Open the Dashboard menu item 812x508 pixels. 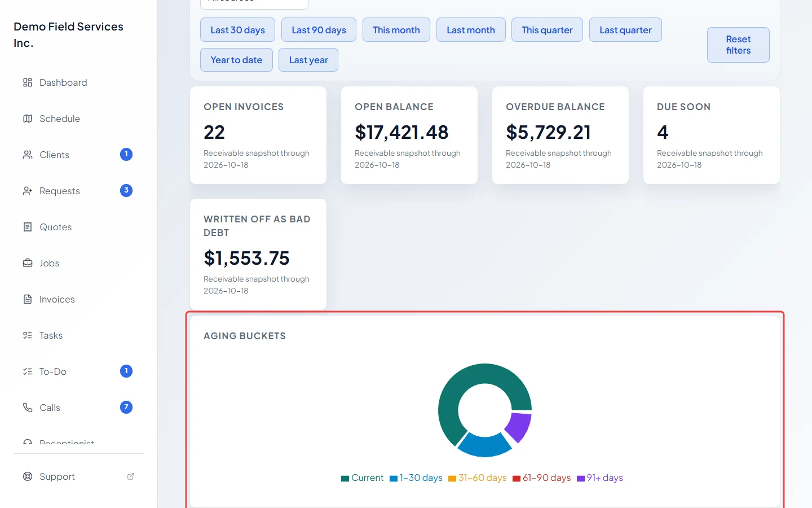tap(79, 82)
